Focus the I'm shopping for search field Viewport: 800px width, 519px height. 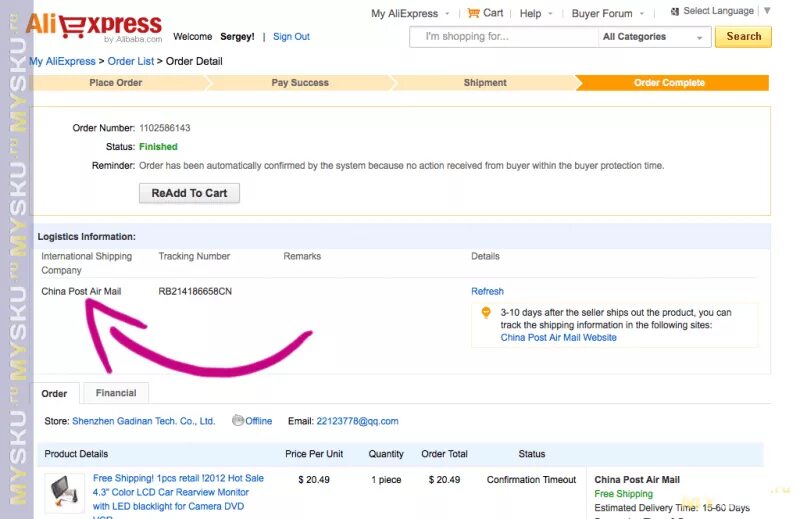[504, 37]
